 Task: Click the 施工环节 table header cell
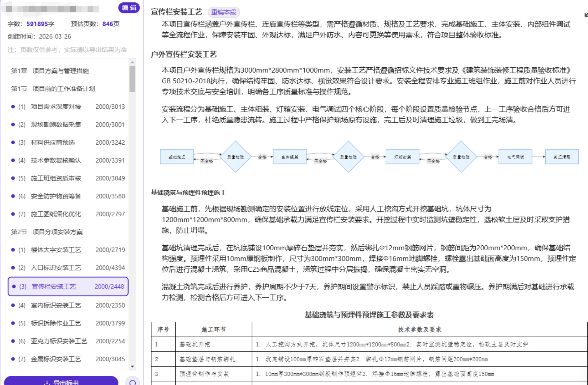pos(214,329)
